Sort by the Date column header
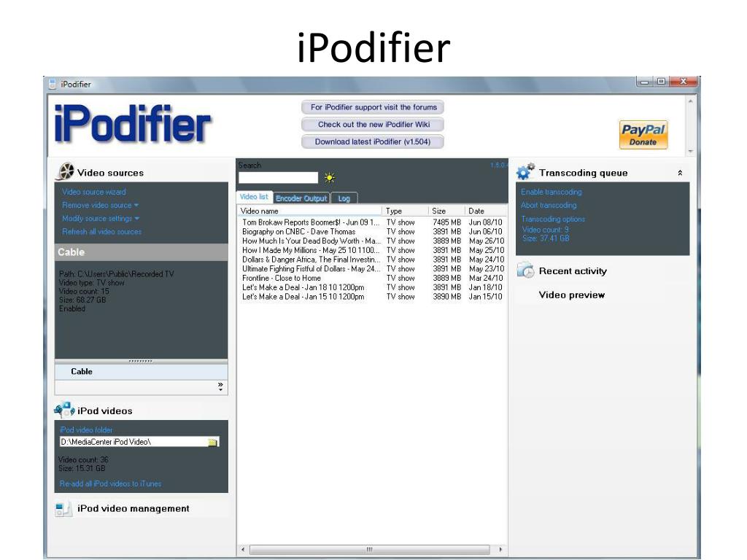 485,211
